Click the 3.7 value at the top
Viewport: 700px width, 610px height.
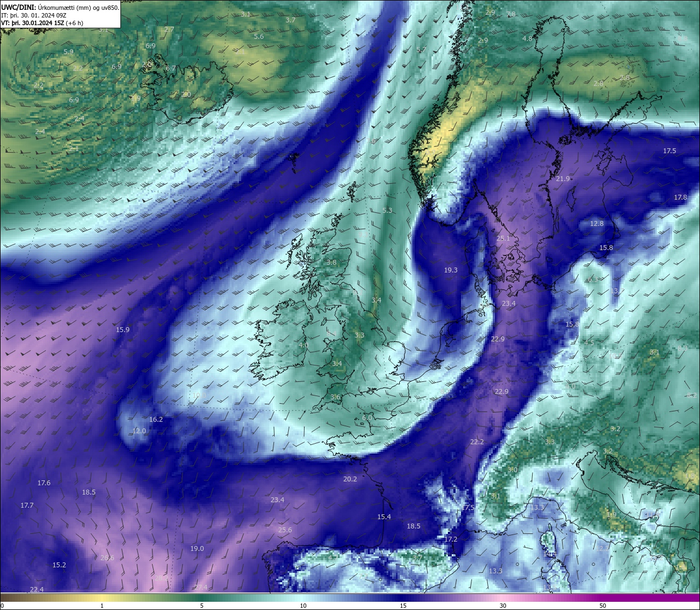tap(290, 20)
